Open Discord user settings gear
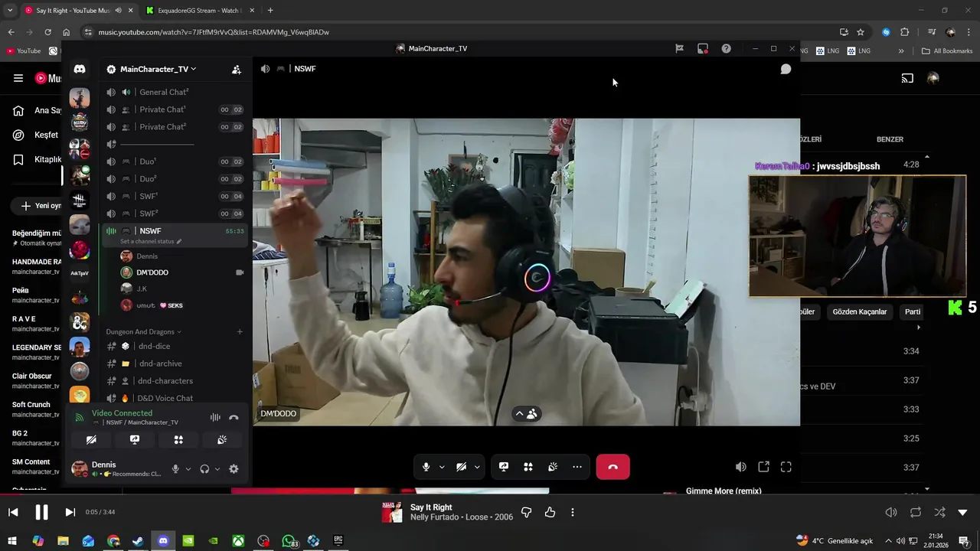 point(234,469)
